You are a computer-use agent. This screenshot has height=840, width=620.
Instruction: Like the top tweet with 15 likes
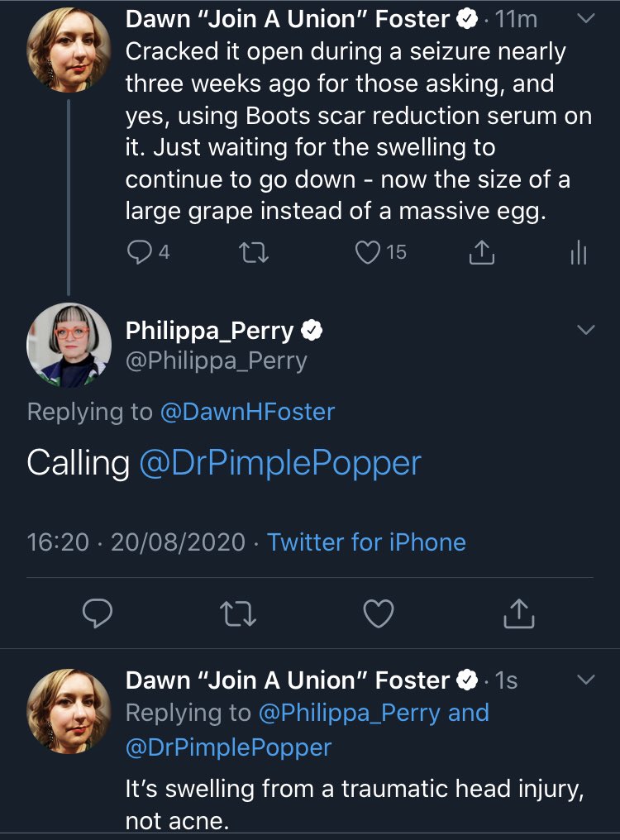[367, 252]
